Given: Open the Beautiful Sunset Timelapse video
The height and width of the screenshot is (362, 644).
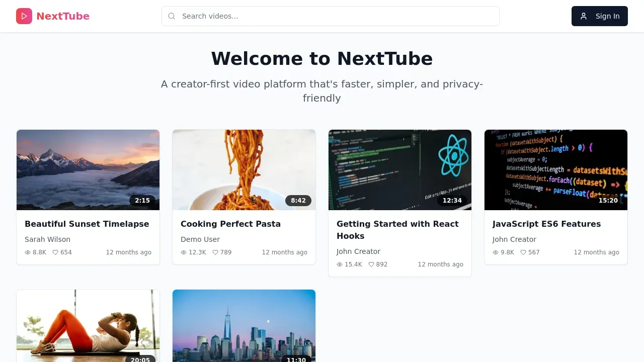Looking at the screenshot, I should 87,224.
